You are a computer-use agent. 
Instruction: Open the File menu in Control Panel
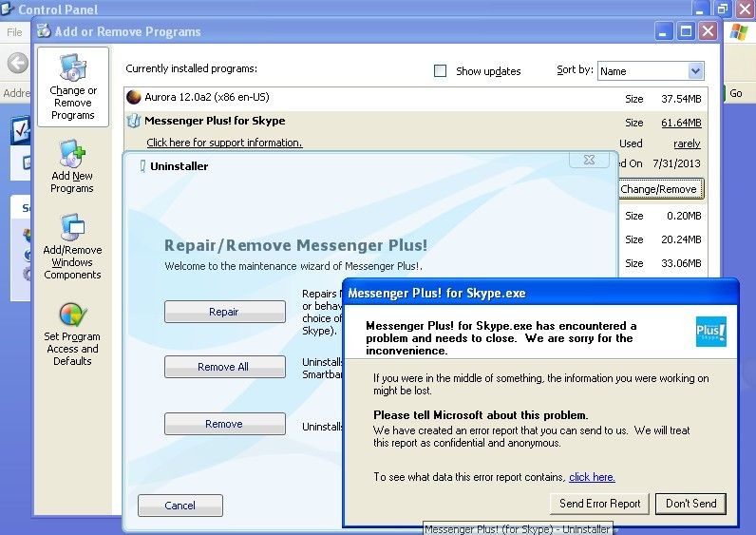point(14,32)
